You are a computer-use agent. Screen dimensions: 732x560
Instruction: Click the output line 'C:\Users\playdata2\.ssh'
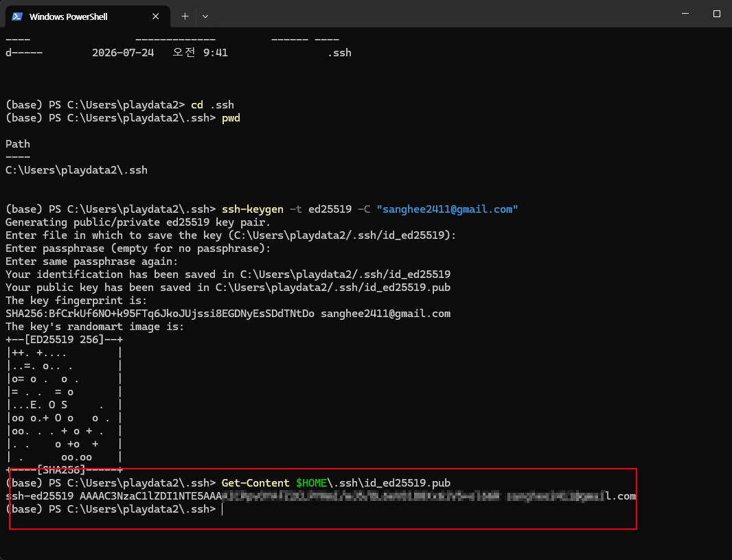[76, 170]
